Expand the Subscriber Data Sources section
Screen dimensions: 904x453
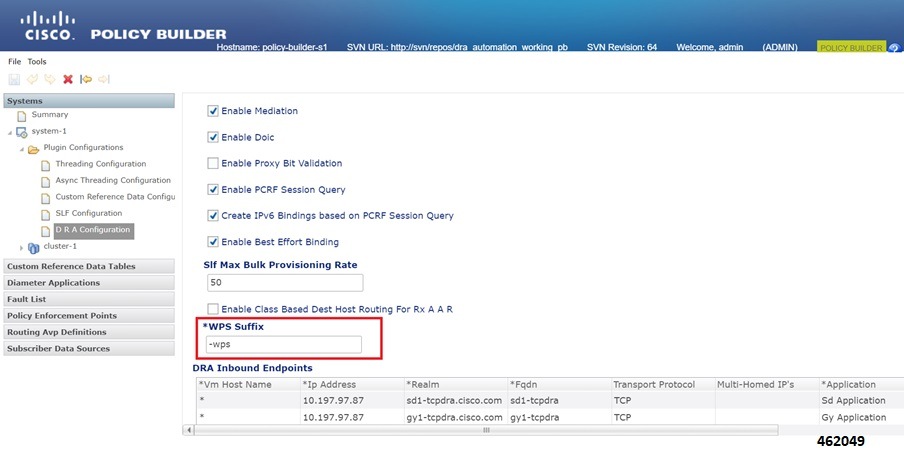89,348
